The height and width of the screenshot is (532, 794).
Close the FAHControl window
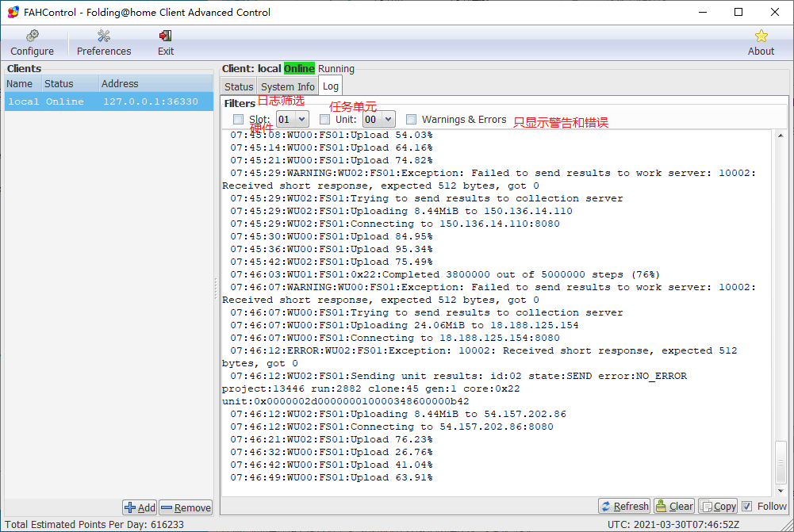click(775, 12)
